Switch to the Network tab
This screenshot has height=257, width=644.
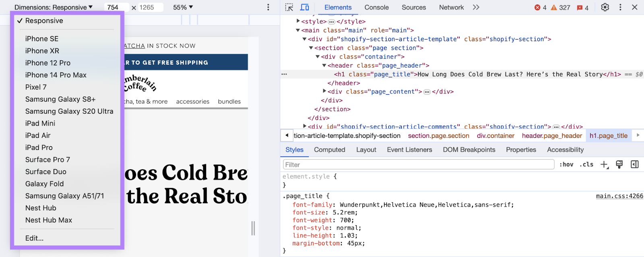click(x=452, y=7)
